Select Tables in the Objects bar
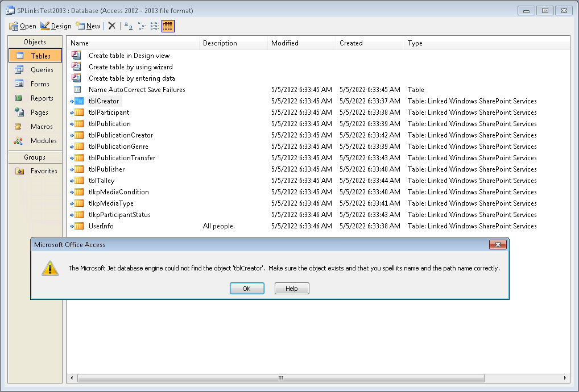Image resolution: width=579 pixels, height=392 pixels. [35, 56]
